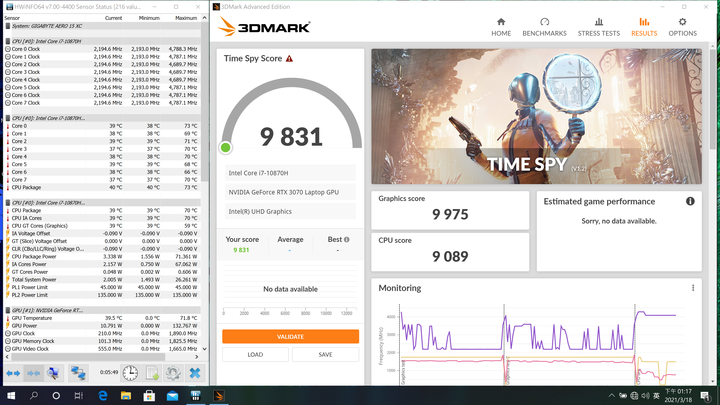Click the green marker on the score gauge
Screen dimensions: 720x405
point(225,147)
